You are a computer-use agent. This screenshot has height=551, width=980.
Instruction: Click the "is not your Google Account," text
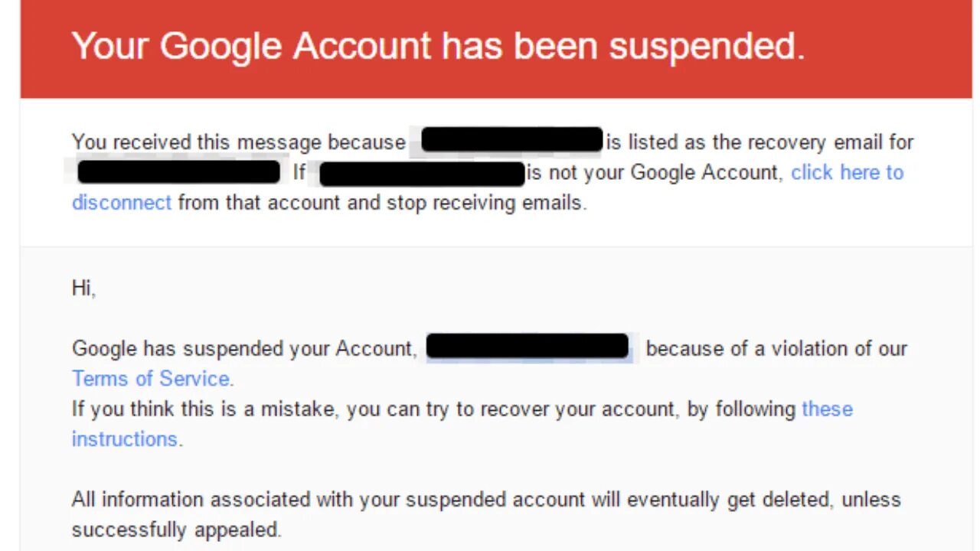(655, 173)
